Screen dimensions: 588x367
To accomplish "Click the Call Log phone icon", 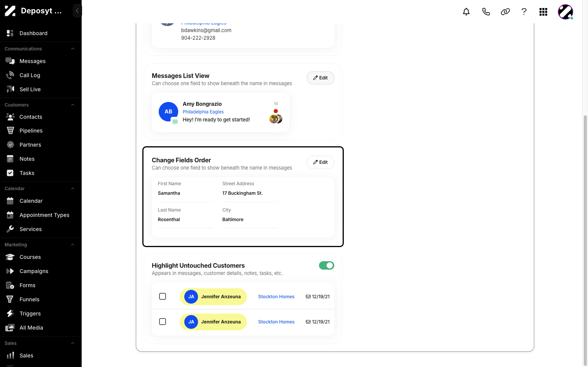I will (x=10, y=75).
